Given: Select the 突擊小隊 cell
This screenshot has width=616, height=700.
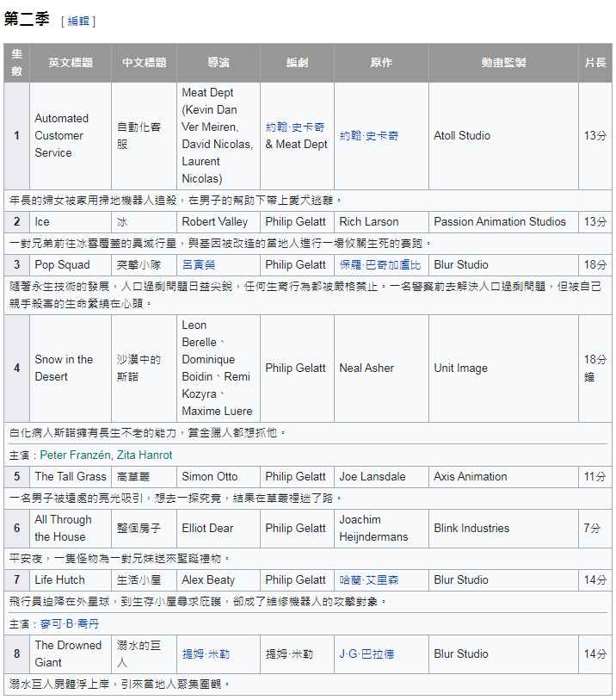Looking at the screenshot, I should tap(144, 264).
